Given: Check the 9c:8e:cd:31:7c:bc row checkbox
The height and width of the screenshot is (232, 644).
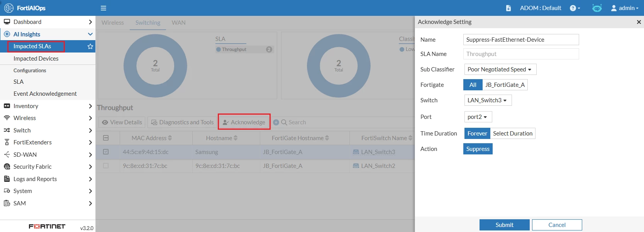Looking at the screenshot, I should [106, 166].
